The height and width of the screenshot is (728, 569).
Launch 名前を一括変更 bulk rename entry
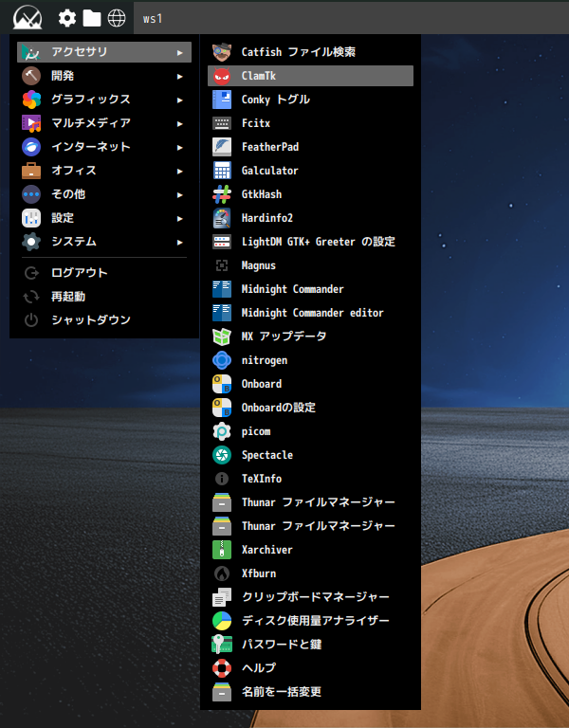[x=310, y=692]
